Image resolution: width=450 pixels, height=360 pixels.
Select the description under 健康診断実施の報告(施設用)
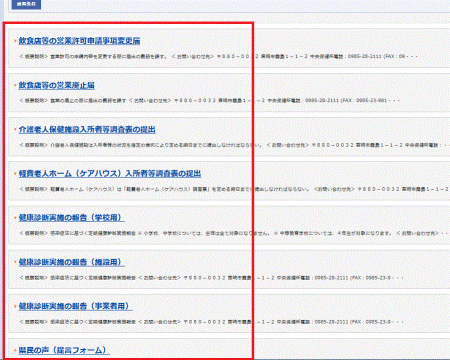(x=212, y=278)
